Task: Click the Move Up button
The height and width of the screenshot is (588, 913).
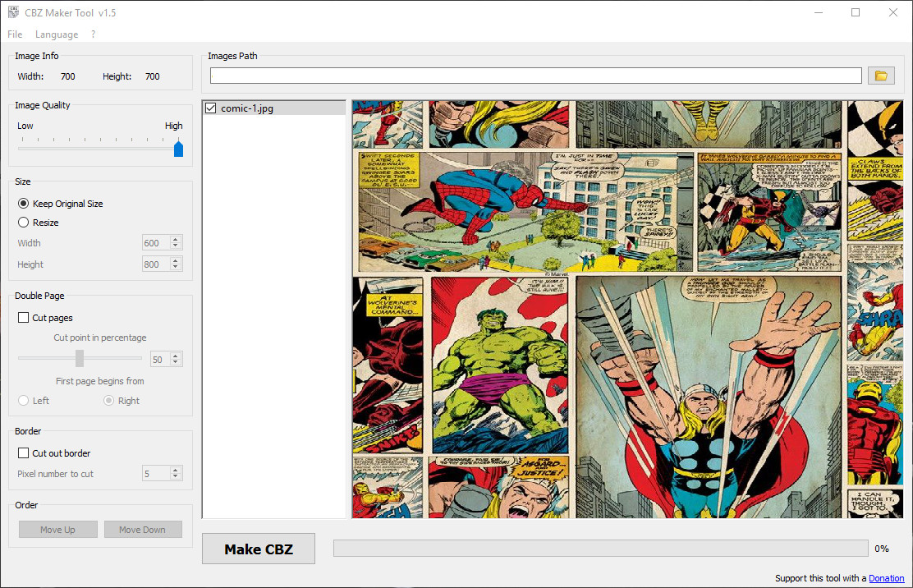Action: [57, 530]
